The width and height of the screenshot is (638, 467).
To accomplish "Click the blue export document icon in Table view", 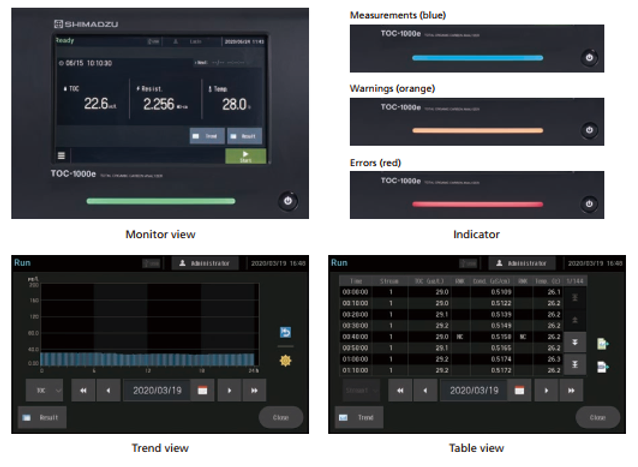I will 603,367.
